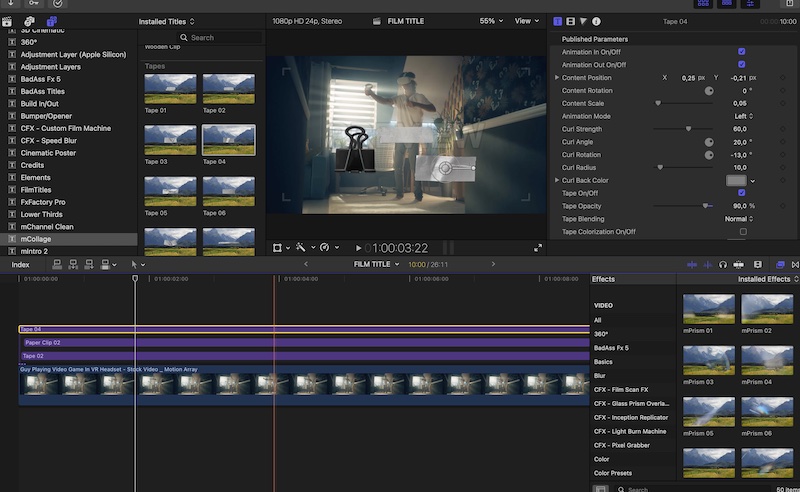Toggle fullscreen viewer arrows icon

coord(538,248)
